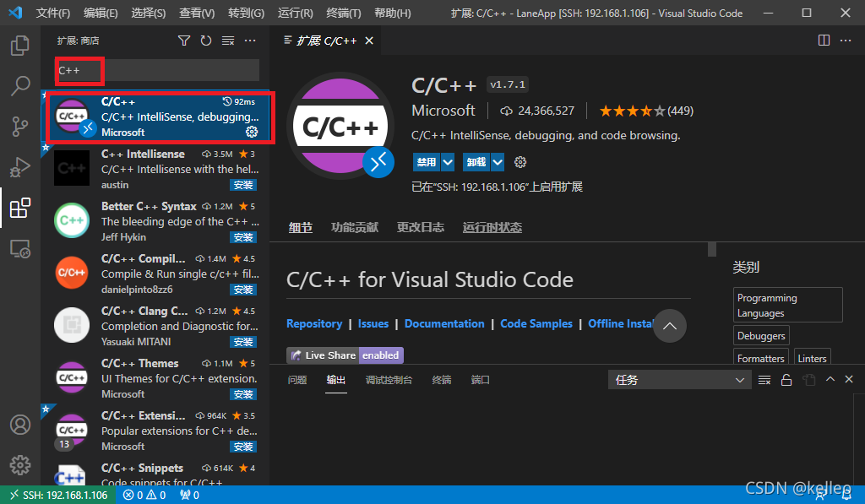Click gear on C/C++ list entry

252,132
